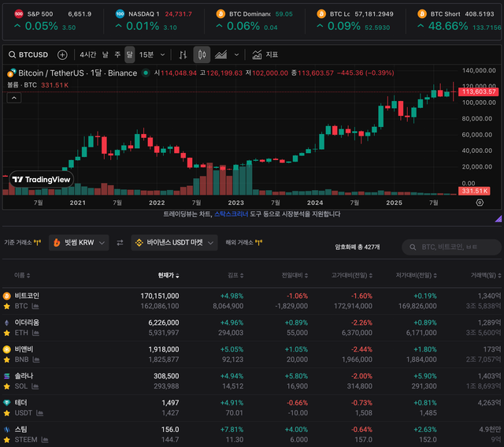Click the Solana coin logo in 솔라나 row

click(7, 376)
